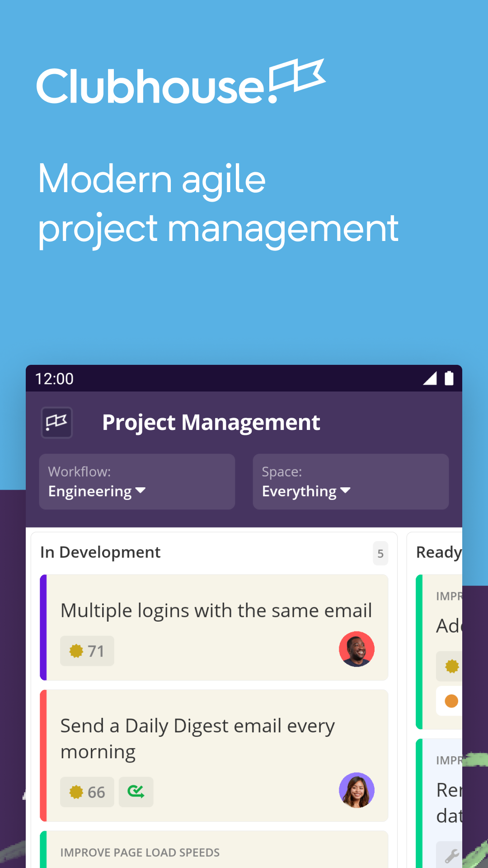Tap the Clubhouse flag app icon
The height and width of the screenshot is (868, 488).
(56, 423)
